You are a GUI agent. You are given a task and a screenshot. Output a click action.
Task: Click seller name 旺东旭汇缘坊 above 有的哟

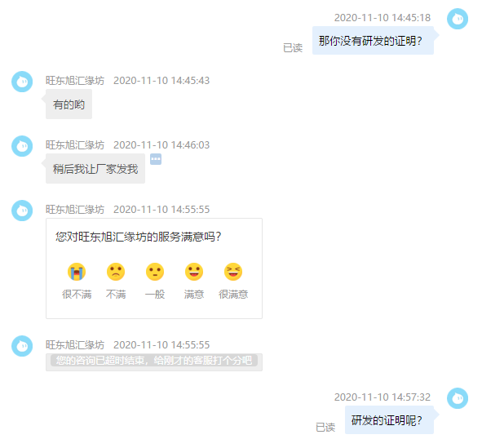75,81
